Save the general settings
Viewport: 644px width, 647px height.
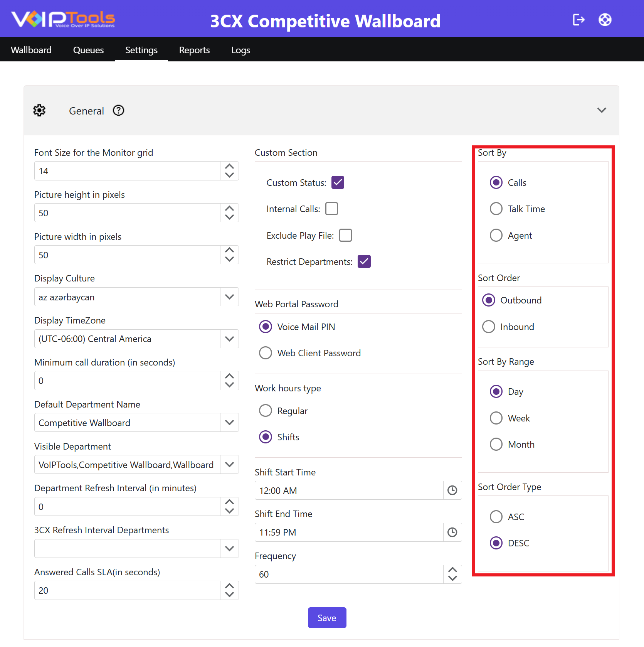tap(327, 618)
